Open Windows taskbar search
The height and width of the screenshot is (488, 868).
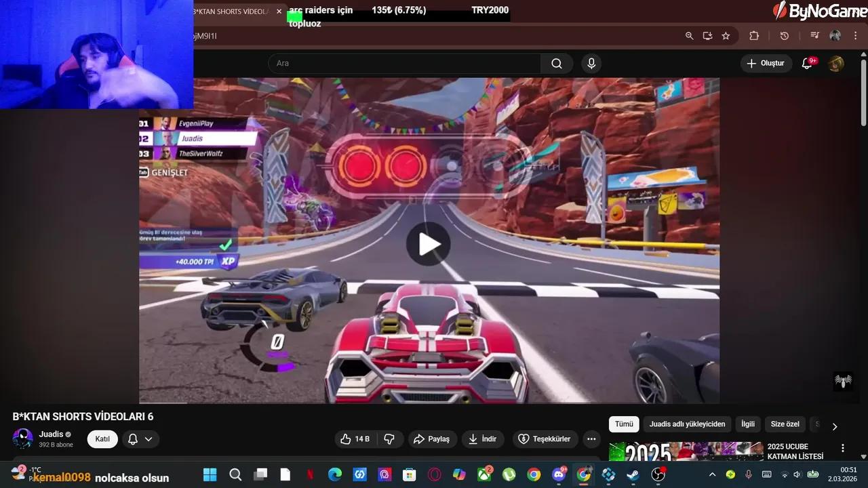(235, 475)
